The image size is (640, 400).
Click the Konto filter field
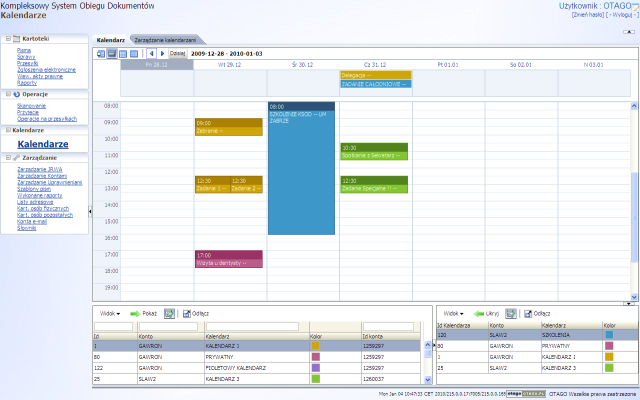click(169, 327)
